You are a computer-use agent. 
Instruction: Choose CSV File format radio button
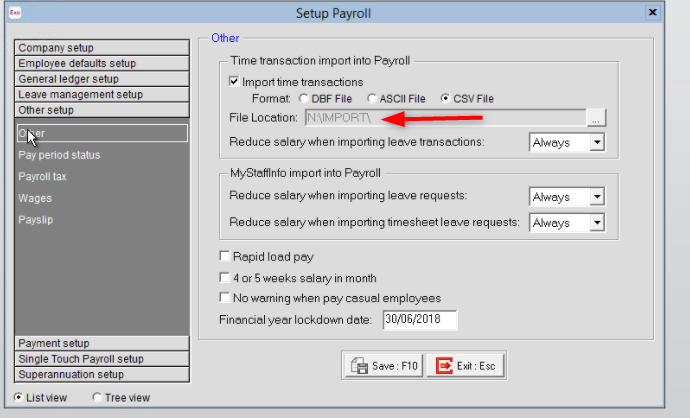[446, 98]
